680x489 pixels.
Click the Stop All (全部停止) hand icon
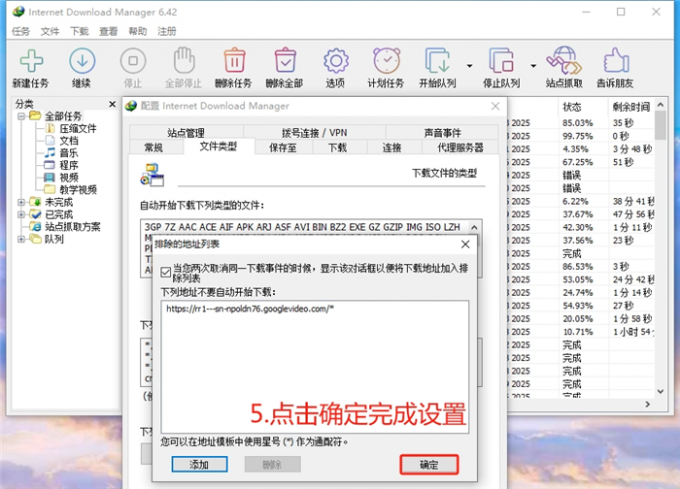tap(184, 61)
